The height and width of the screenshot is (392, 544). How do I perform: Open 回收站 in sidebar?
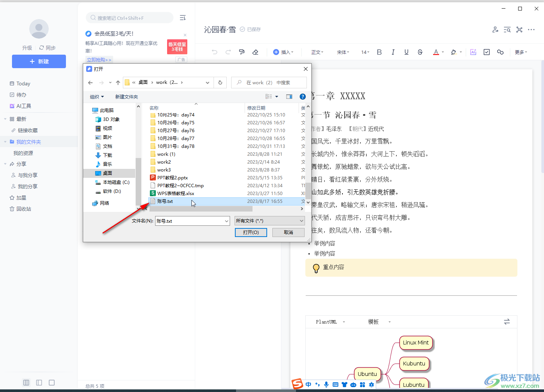pos(24,209)
